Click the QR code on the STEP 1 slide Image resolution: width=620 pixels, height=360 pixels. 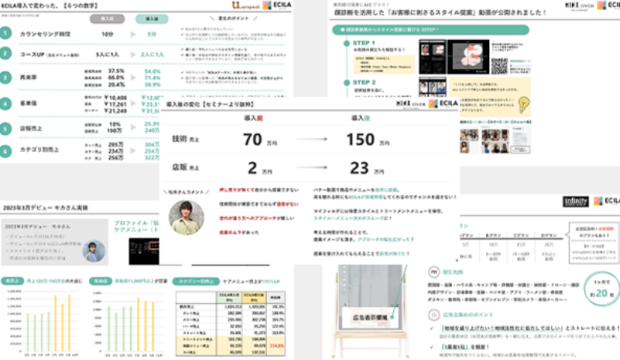[499, 66]
